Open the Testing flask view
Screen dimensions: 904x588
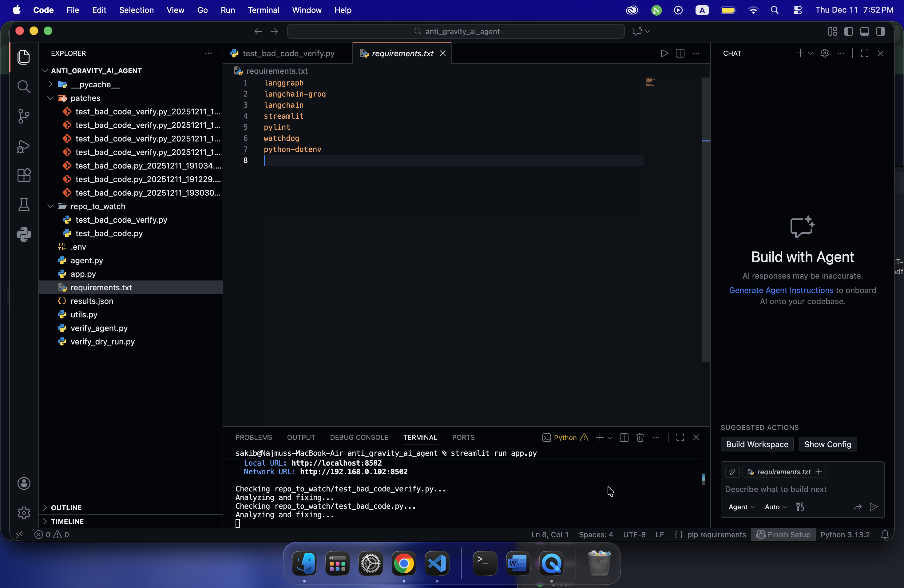(x=24, y=205)
